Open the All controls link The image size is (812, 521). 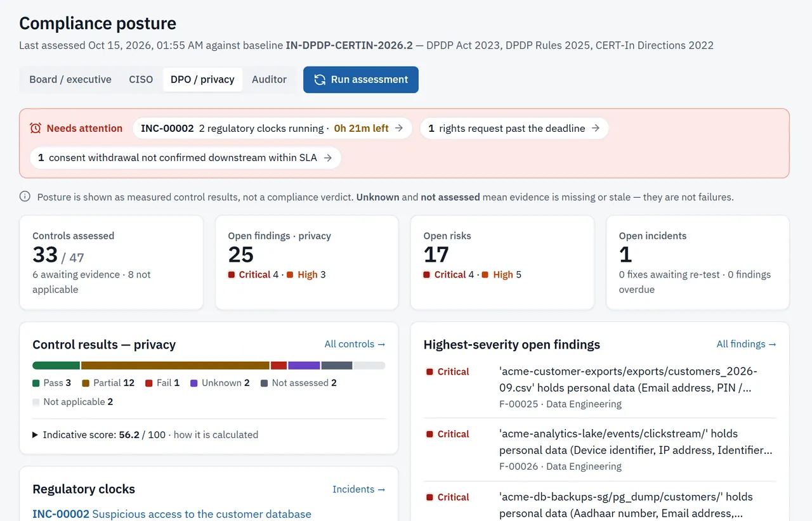point(355,344)
